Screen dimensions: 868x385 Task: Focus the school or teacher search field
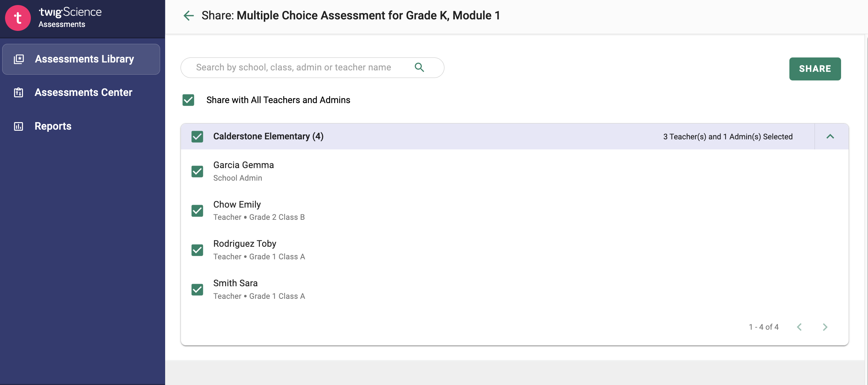(x=312, y=68)
